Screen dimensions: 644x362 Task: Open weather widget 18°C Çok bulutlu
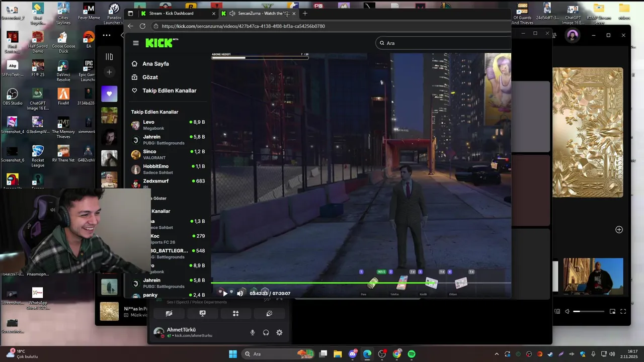[23, 354]
